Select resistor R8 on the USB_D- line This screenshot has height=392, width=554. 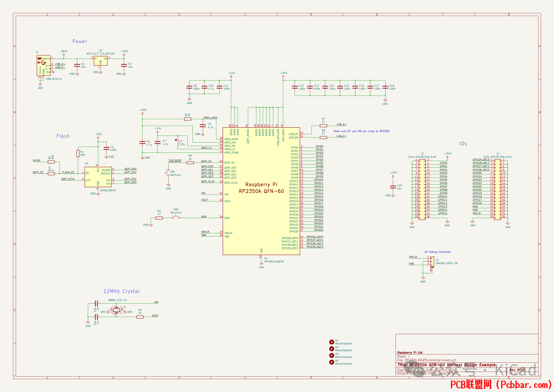(x=323, y=137)
